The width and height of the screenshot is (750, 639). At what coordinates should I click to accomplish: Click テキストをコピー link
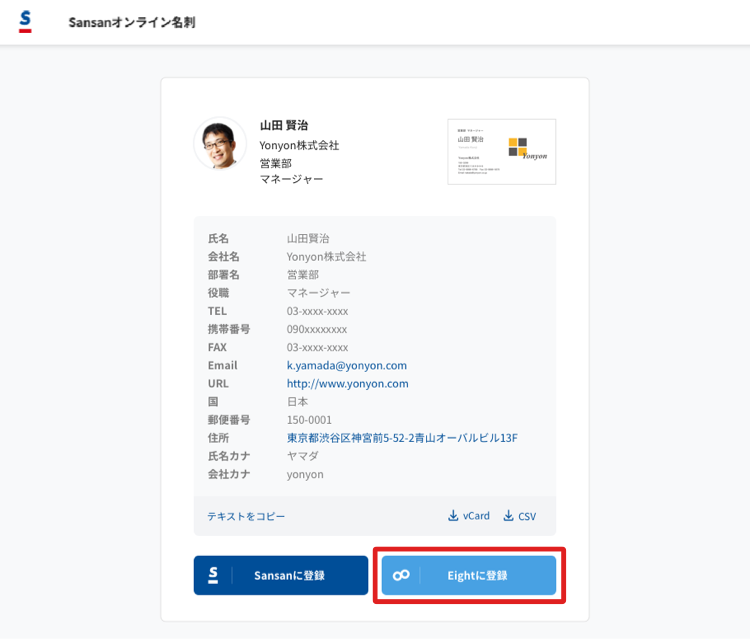pos(246,516)
